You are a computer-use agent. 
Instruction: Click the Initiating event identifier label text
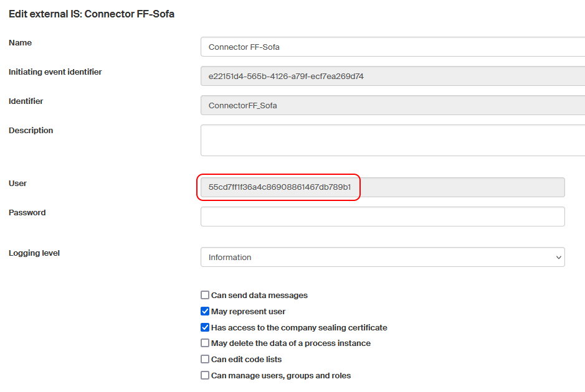pos(55,72)
